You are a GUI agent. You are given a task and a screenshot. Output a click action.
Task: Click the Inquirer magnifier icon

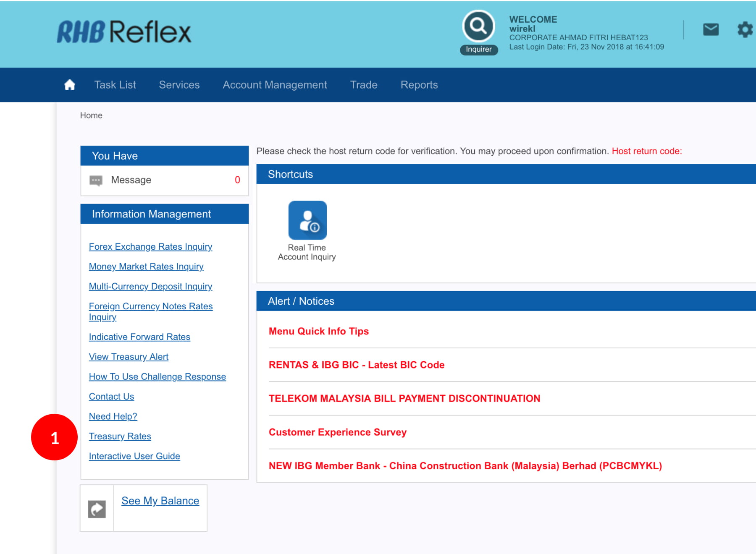(x=478, y=26)
